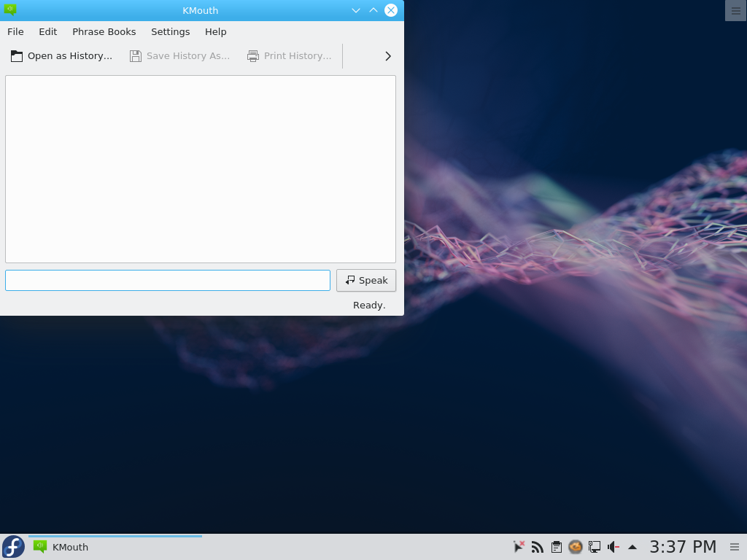Image resolution: width=747 pixels, height=560 pixels.
Task: Click Print History toolbar button
Action: (x=289, y=56)
